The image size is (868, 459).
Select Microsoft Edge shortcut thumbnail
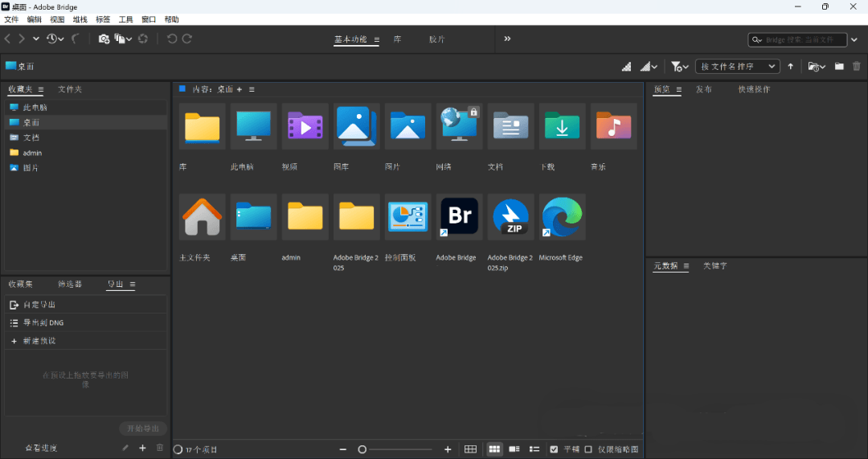pyautogui.click(x=562, y=217)
